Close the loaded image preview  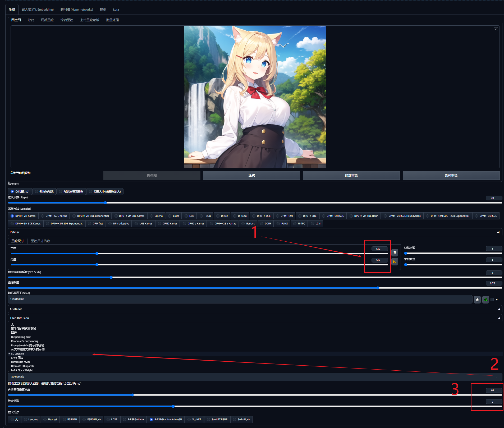pyautogui.click(x=496, y=29)
